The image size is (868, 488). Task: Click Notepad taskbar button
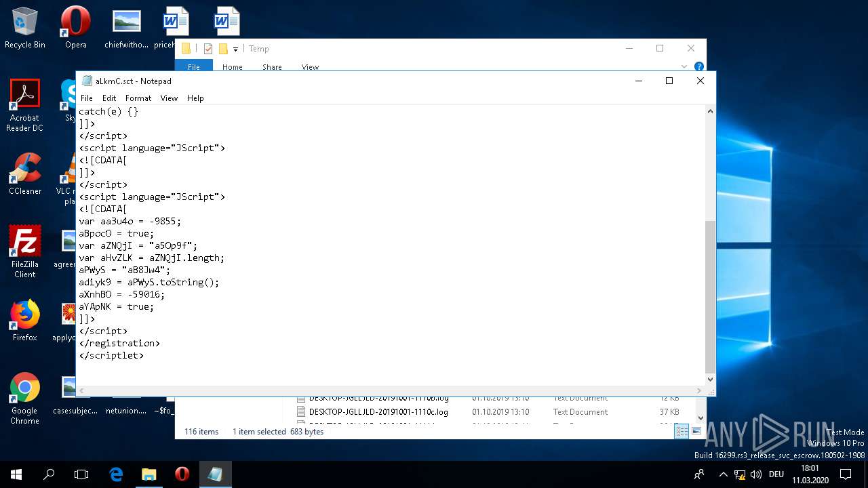tap(215, 474)
